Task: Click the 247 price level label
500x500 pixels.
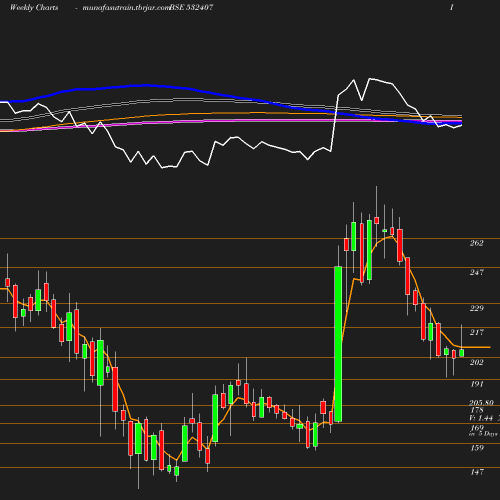Action: click(477, 272)
